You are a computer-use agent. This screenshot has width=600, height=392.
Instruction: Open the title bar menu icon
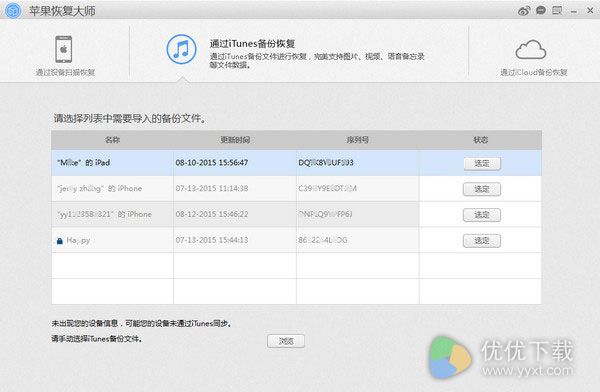click(557, 10)
